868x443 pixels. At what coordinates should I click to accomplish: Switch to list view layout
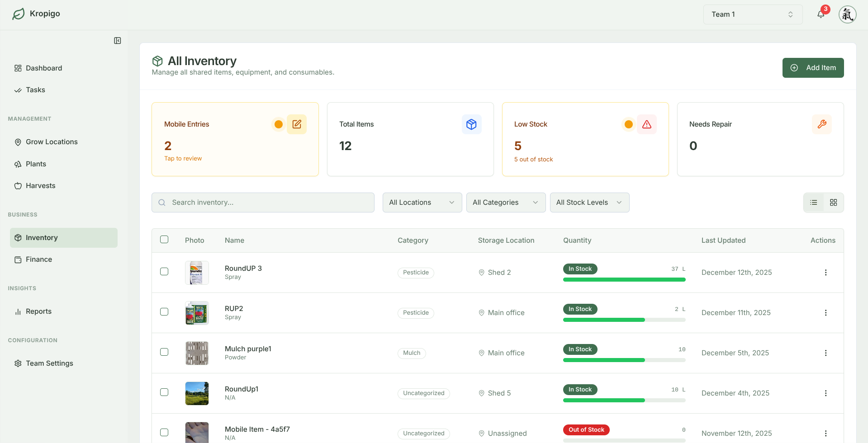tap(813, 203)
